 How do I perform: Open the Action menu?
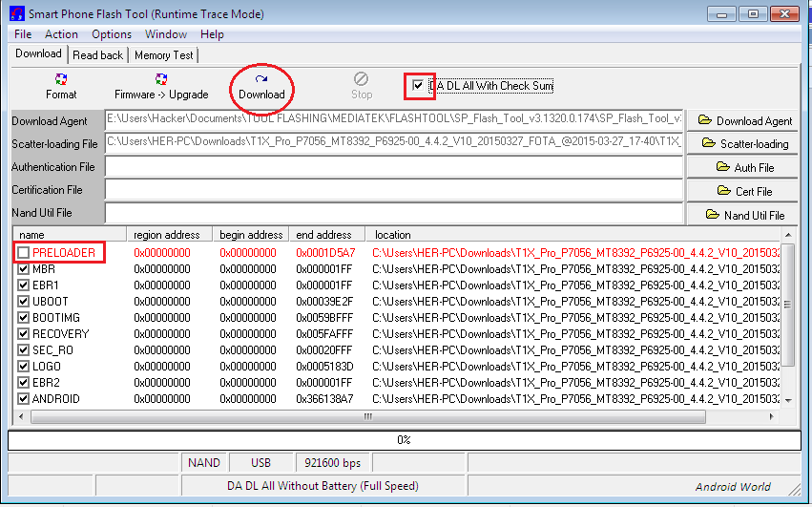(61, 34)
